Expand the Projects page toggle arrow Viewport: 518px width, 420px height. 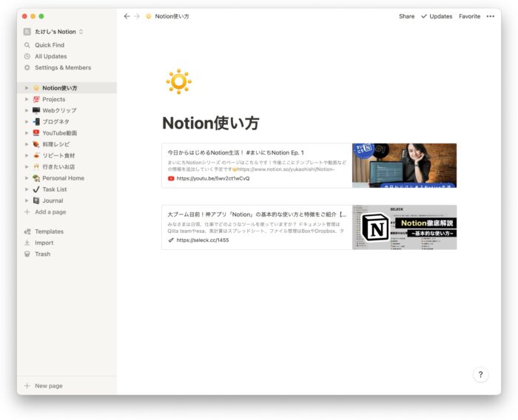coord(27,99)
